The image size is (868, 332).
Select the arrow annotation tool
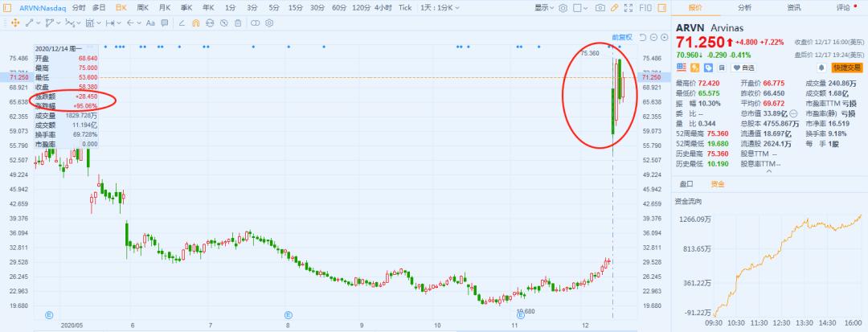pos(131,23)
